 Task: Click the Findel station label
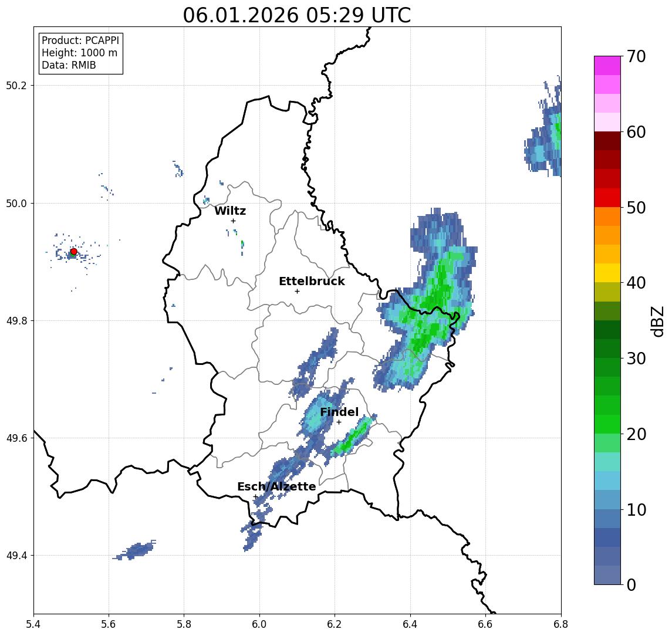point(339,412)
